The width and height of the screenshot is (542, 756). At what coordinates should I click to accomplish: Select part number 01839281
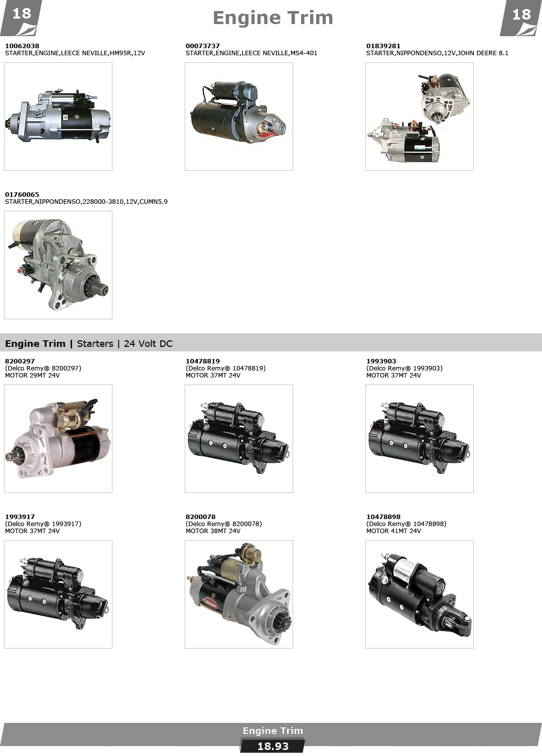[383, 46]
